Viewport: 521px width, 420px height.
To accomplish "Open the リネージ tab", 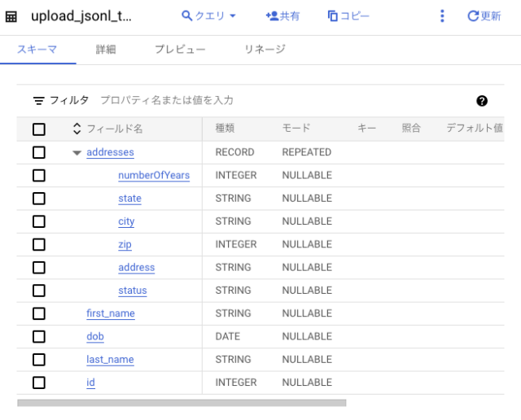I will pos(265,50).
